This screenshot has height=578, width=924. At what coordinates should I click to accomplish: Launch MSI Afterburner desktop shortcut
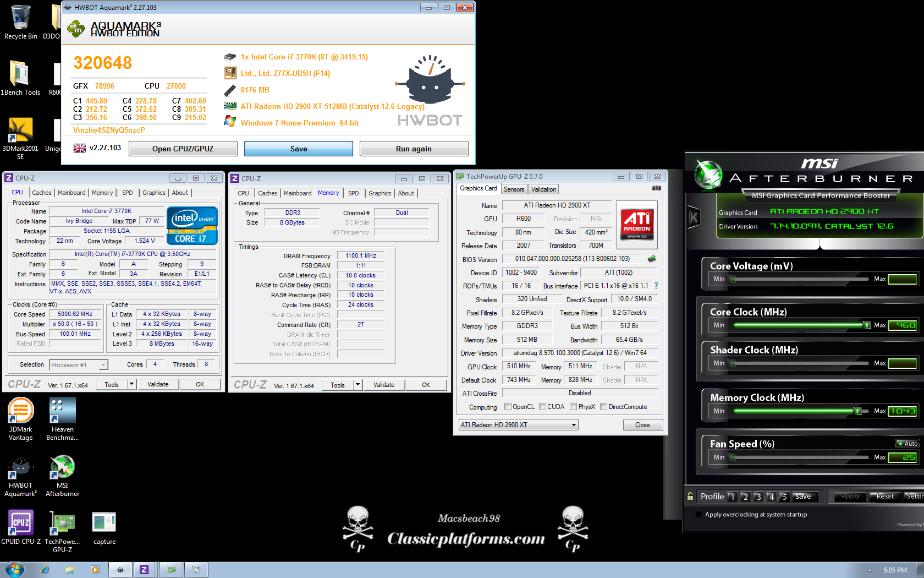tap(62, 477)
